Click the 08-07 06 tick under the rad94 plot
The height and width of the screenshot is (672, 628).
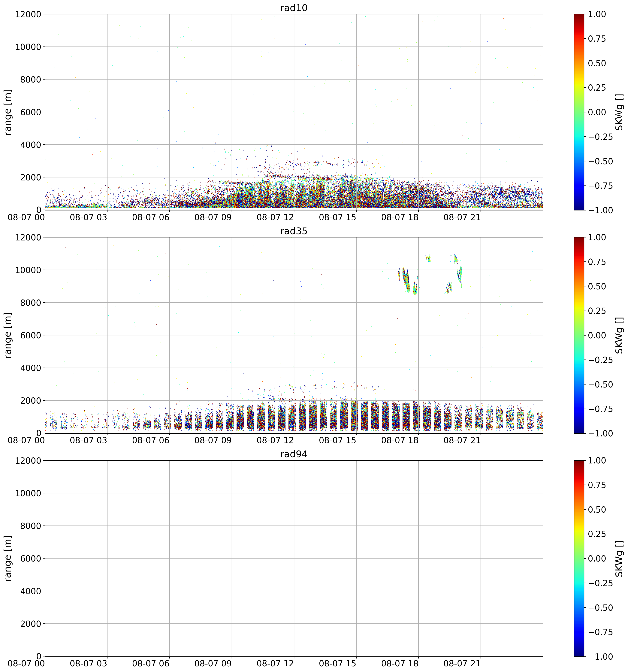coord(151,664)
